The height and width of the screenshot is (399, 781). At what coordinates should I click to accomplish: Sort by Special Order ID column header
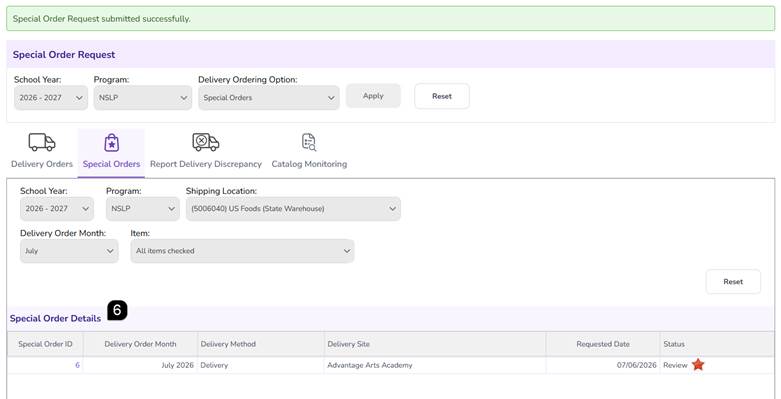pos(45,344)
